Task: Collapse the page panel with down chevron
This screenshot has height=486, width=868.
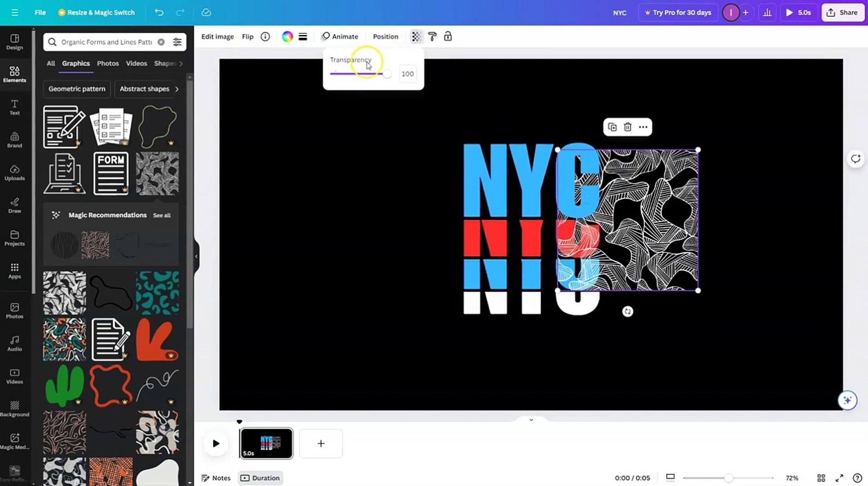Action: [531, 419]
